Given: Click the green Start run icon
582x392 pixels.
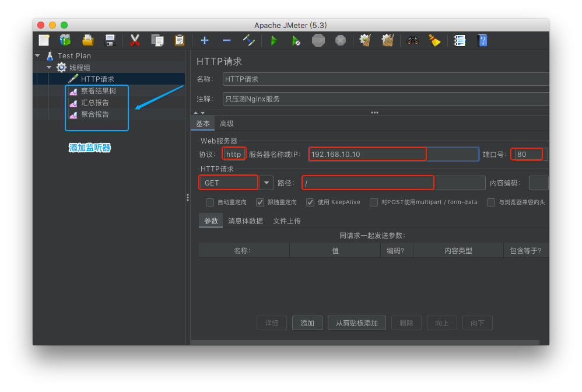Looking at the screenshot, I should 274,40.
